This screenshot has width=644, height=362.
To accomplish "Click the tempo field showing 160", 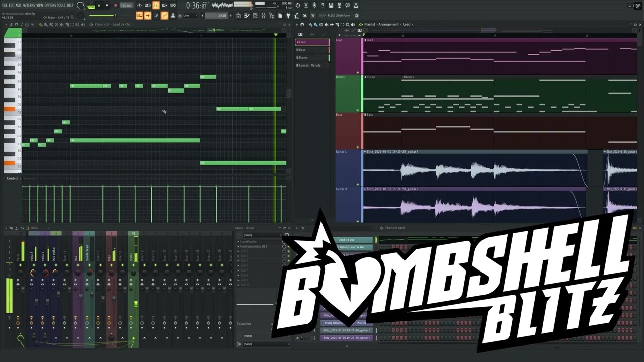I will tap(126, 5).
